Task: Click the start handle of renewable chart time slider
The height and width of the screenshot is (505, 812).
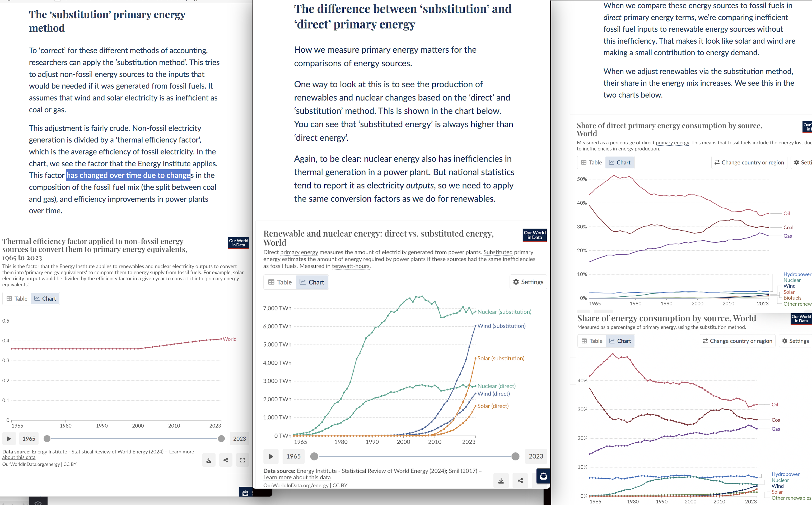Action: pos(314,456)
